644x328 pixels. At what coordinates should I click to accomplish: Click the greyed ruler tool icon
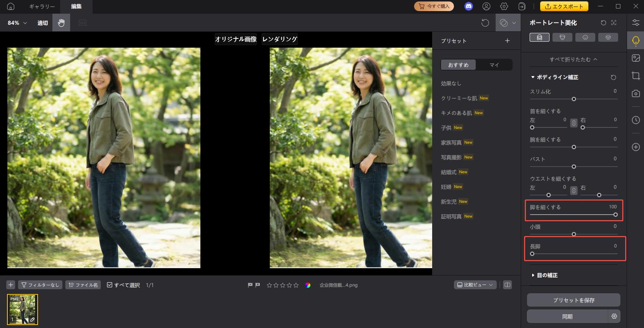pyautogui.click(x=83, y=23)
